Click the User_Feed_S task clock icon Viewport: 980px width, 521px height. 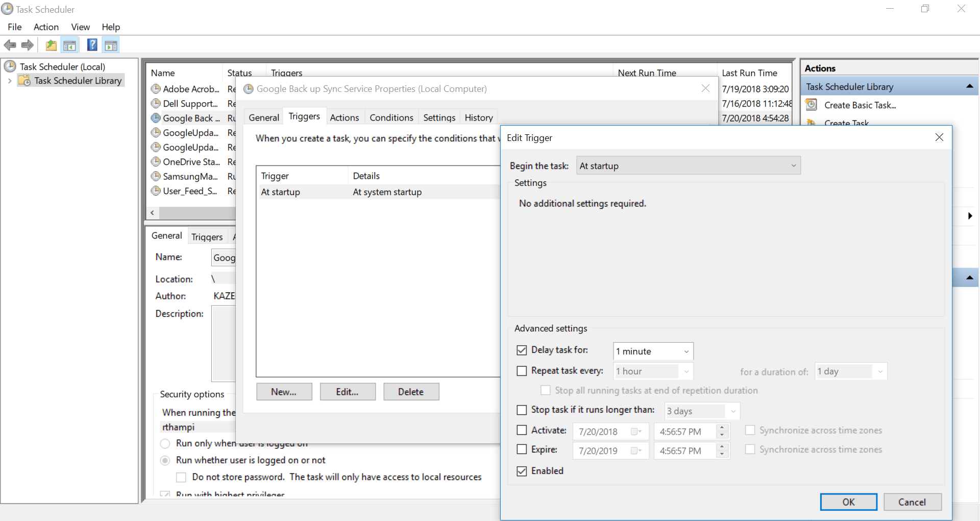pos(156,191)
